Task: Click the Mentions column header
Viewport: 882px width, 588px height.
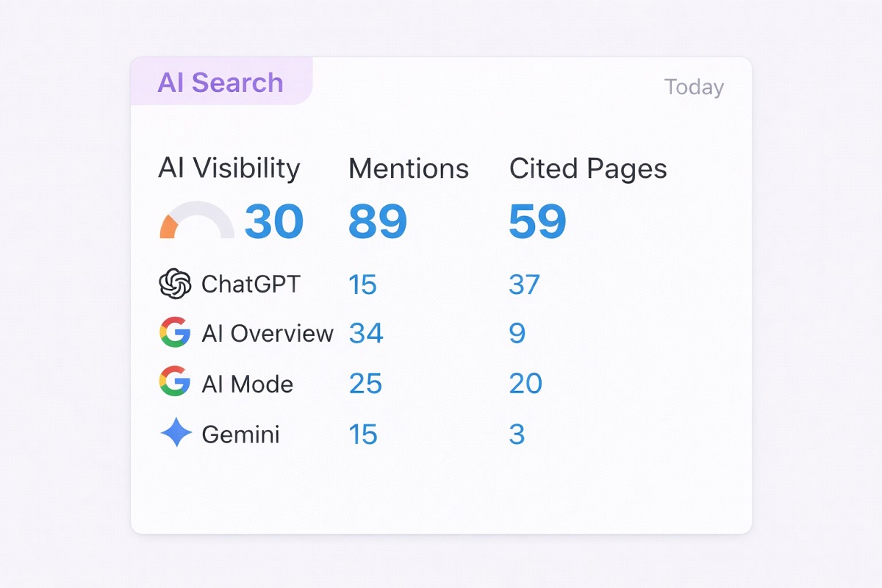Action: coord(409,169)
